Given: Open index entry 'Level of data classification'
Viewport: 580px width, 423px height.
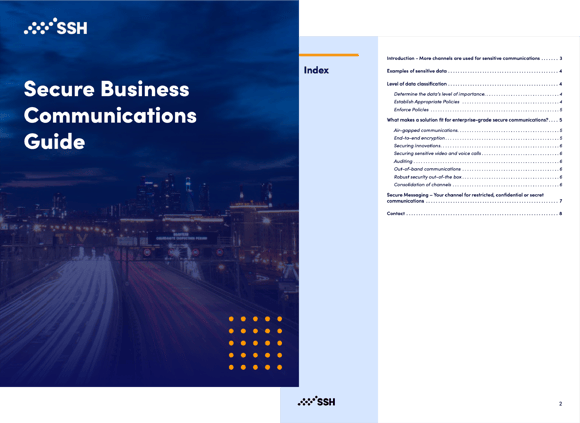Looking at the screenshot, I should tap(475, 84).
